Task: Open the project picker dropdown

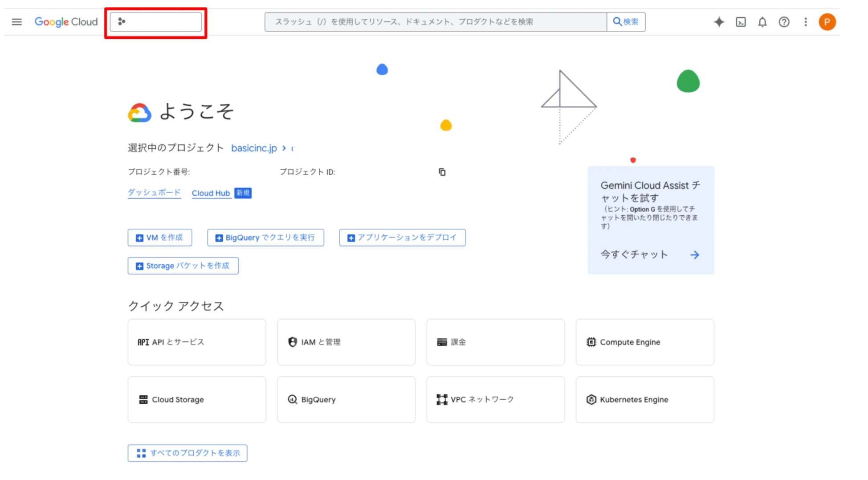Action: pyautogui.click(x=155, y=22)
